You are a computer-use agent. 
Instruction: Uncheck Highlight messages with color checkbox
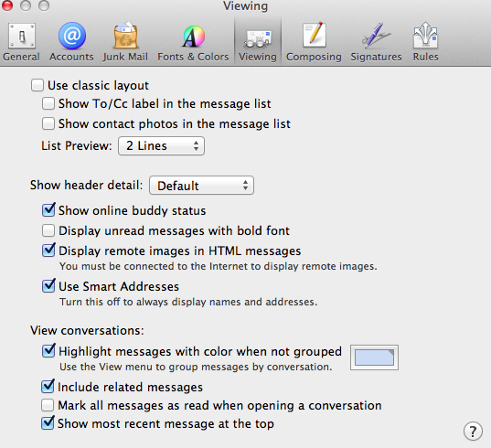48,351
